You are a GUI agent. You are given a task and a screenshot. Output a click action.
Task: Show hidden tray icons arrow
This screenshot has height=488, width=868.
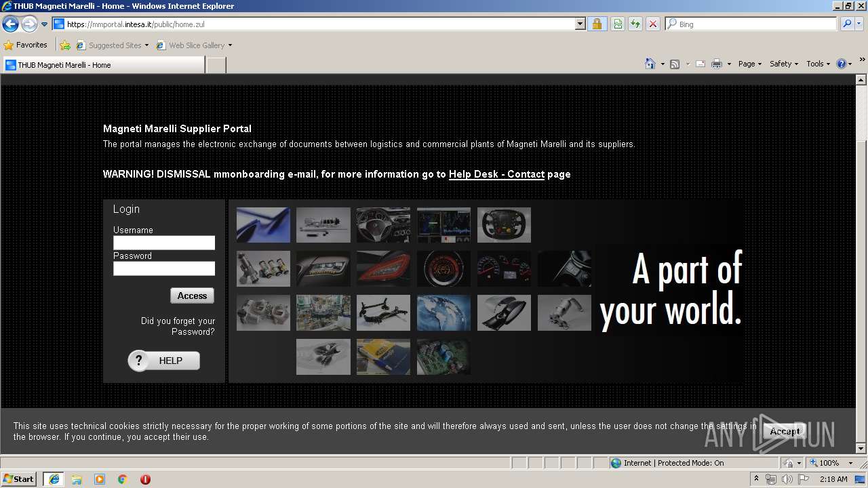pos(757,479)
